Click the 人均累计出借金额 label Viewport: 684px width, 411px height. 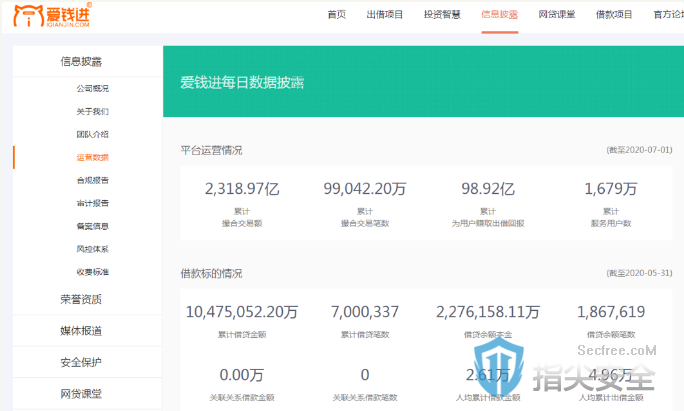coord(611,397)
